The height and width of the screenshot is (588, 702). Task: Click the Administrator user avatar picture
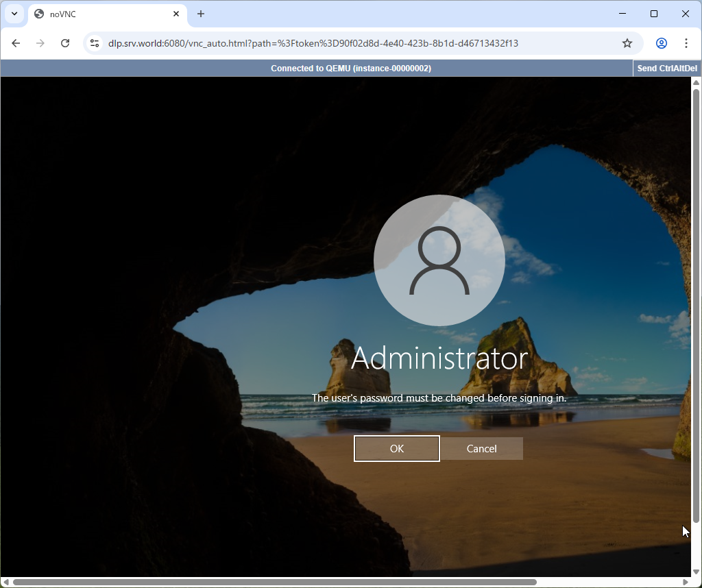tap(439, 260)
